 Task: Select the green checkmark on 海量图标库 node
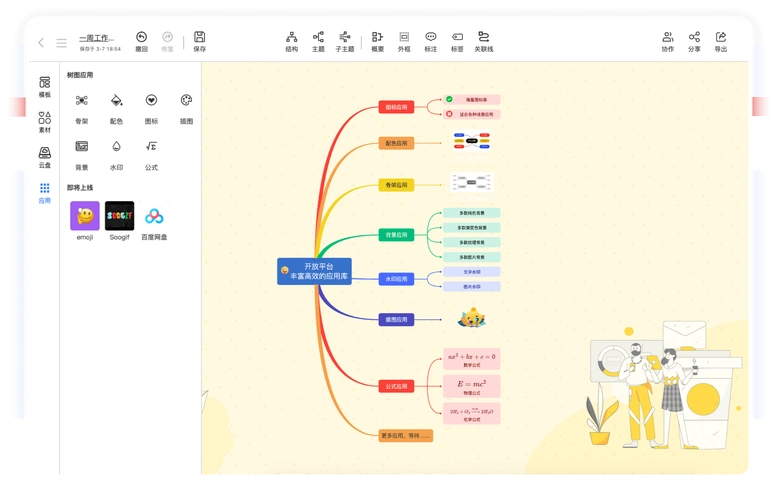[450, 100]
